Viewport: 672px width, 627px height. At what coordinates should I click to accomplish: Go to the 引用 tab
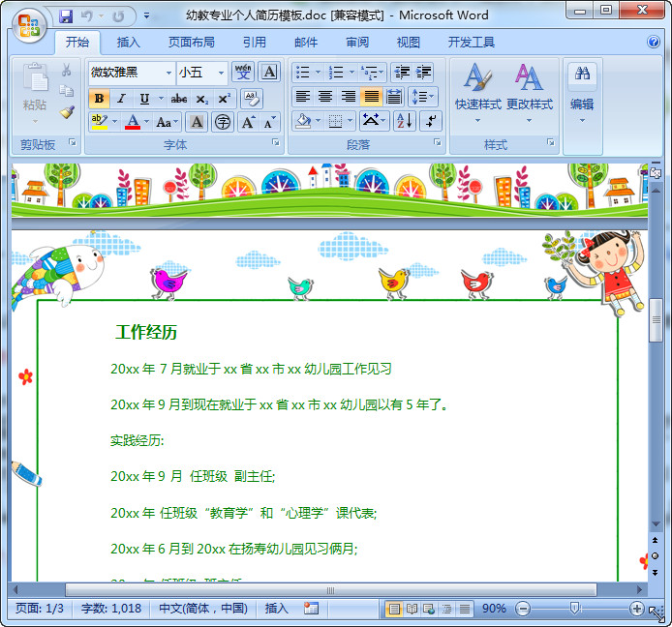point(254,42)
